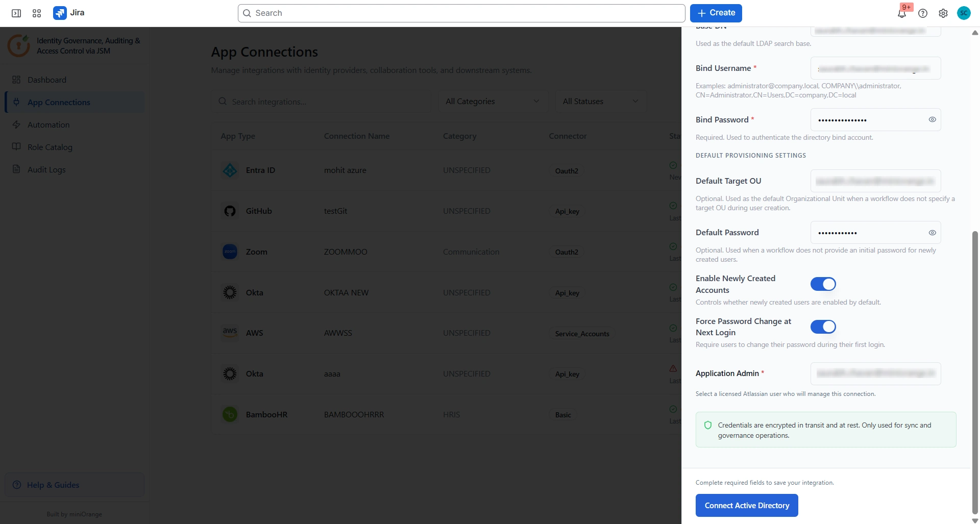Open the SC profile avatar
The width and height of the screenshot is (980, 524).
pos(964,13)
